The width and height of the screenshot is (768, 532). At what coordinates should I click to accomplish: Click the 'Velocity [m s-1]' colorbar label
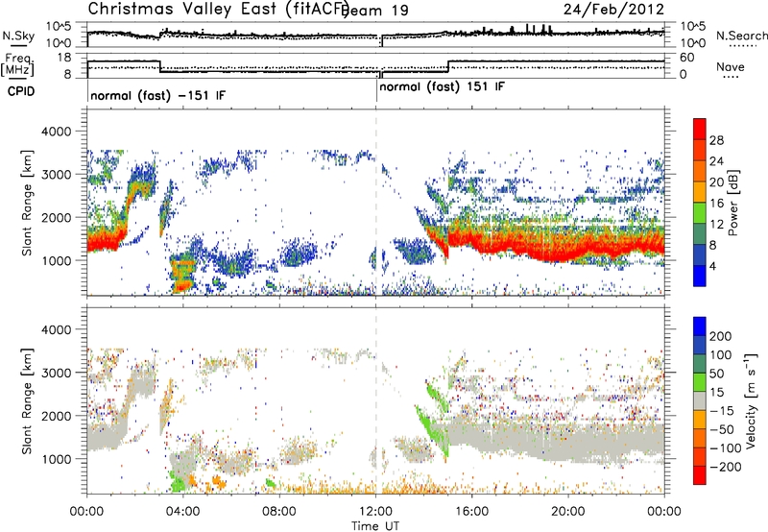751,400
